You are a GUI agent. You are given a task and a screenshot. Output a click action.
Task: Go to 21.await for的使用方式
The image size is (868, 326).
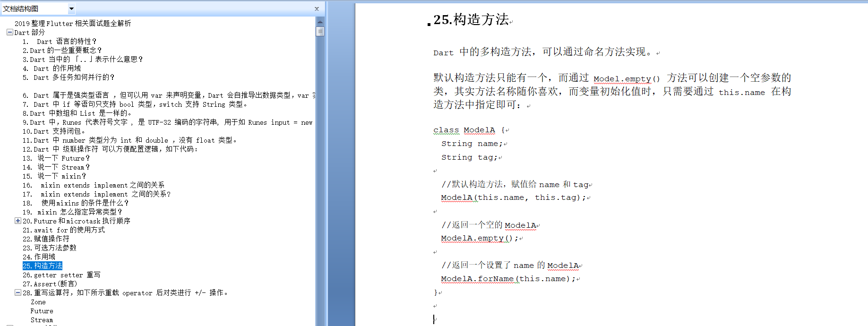(64, 230)
